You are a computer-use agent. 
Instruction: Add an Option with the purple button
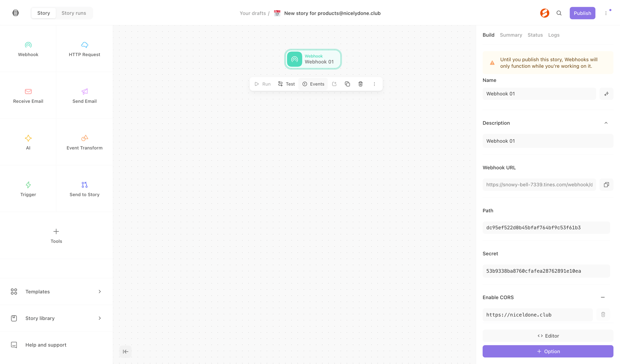pyautogui.click(x=548, y=351)
